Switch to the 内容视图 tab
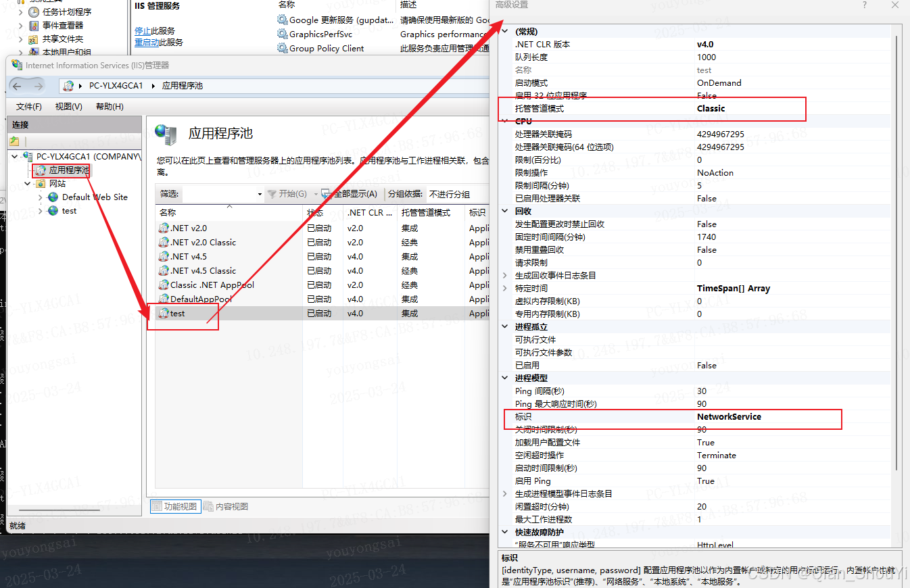This screenshot has height=588, width=910. pyautogui.click(x=224, y=505)
